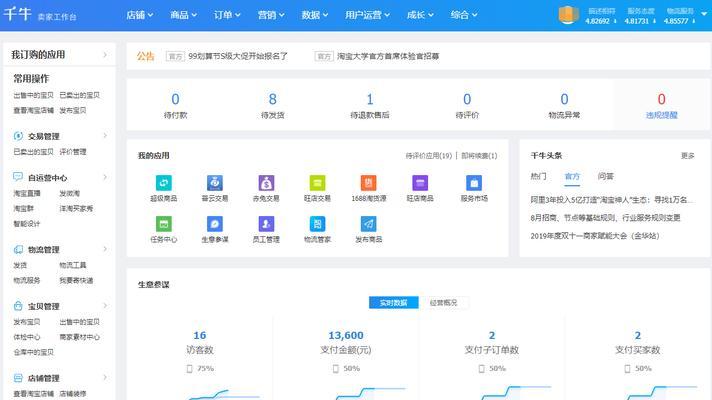Open the 商品 dropdown menu
Viewport: 712px width, 400px height.
point(183,15)
